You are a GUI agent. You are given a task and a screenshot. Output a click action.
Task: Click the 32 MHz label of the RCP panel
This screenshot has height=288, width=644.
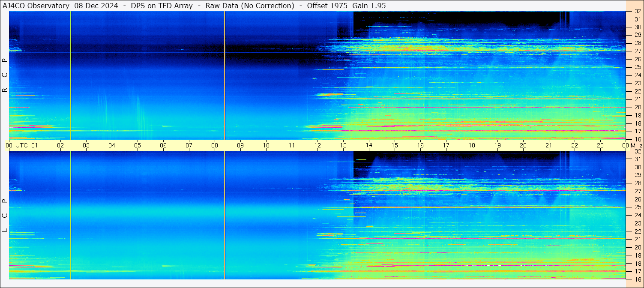coord(637,11)
